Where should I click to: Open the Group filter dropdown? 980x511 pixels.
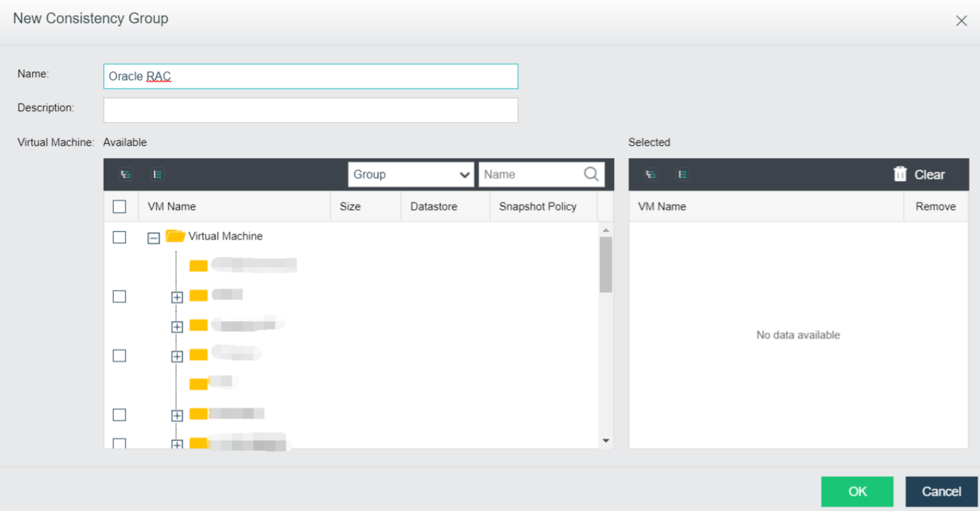(411, 174)
